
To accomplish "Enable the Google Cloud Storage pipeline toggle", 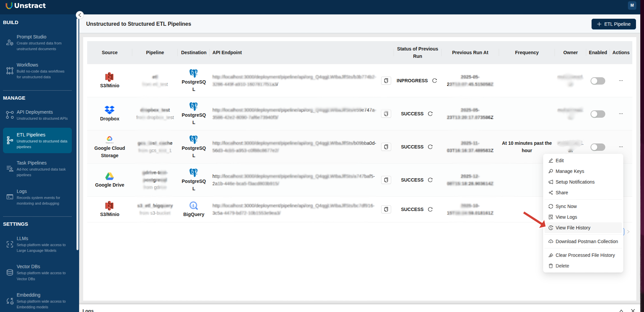I will pyautogui.click(x=598, y=147).
